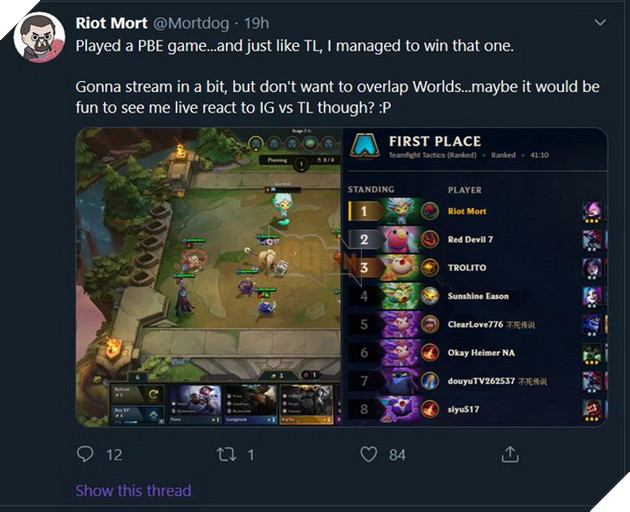Click the Riot Mort display name
Screen dimensions: 630x512
tap(112, 23)
